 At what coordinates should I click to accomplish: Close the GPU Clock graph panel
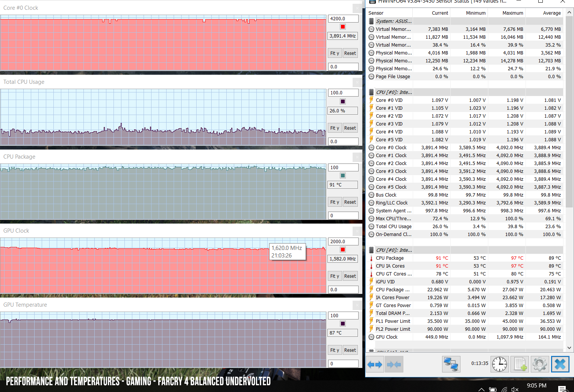pos(357,231)
